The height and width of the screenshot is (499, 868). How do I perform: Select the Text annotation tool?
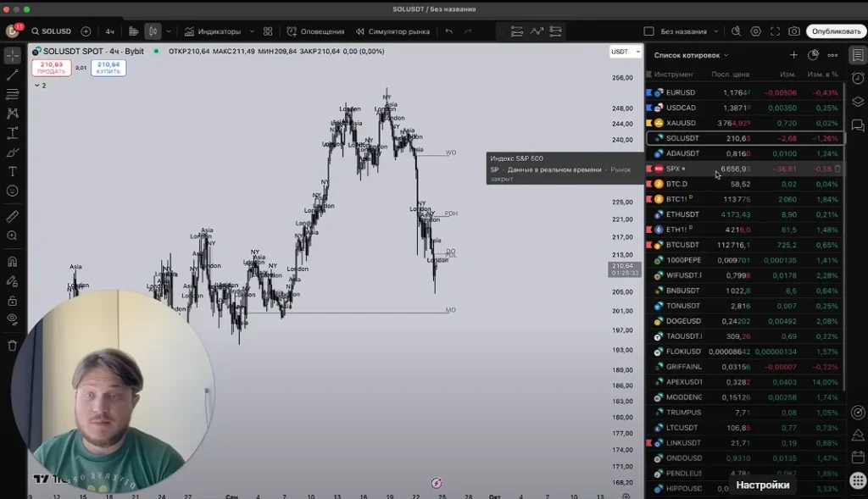(12, 171)
